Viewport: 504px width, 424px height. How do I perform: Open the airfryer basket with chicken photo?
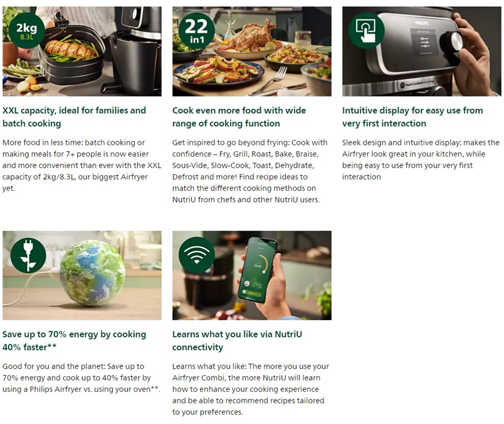pos(82,51)
